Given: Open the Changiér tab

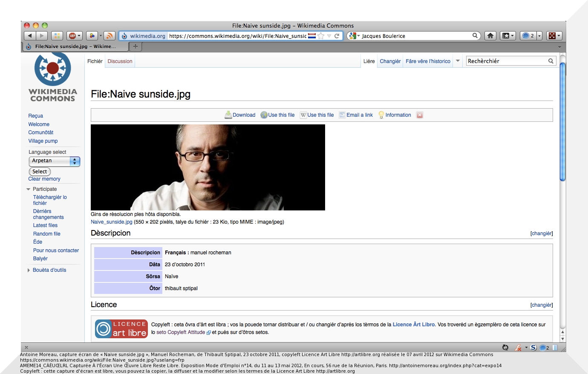Looking at the screenshot, I should pyautogui.click(x=390, y=61).
